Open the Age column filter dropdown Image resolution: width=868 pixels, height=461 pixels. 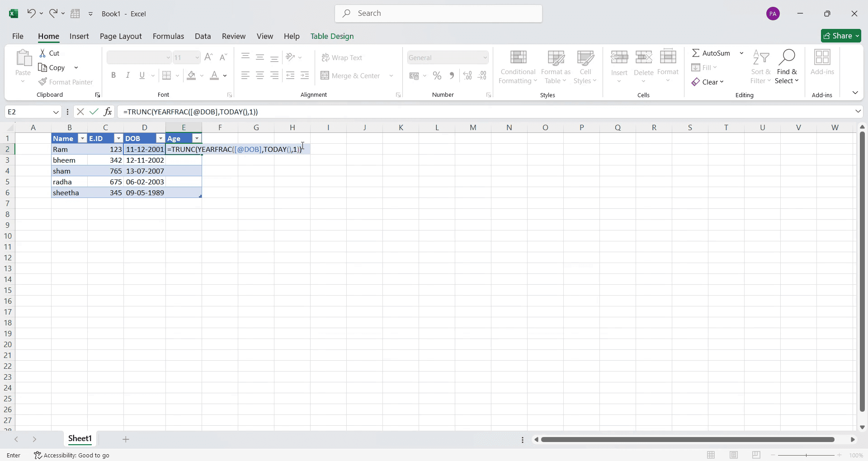point(197,139)
